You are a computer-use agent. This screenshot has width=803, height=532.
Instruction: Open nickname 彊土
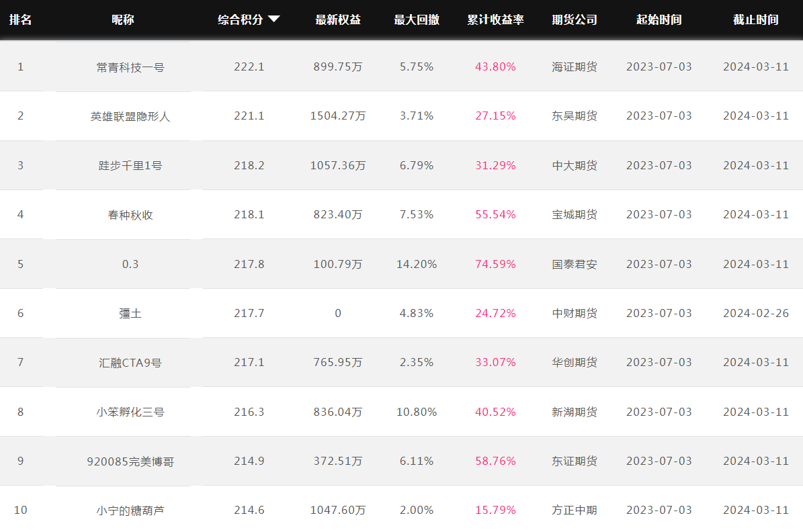point(130,314)
